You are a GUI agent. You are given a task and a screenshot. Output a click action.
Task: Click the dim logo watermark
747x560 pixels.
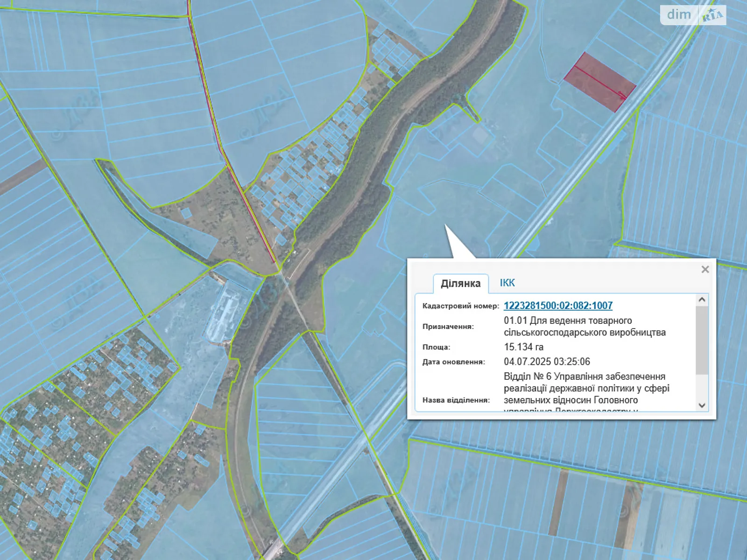point(679,15)
